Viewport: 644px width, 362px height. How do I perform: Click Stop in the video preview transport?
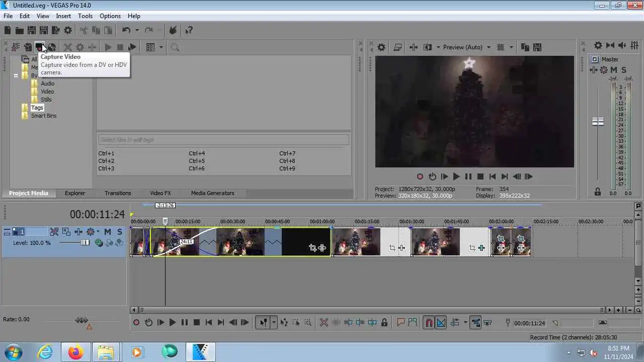pyautogui.click(x=480, y=176)
